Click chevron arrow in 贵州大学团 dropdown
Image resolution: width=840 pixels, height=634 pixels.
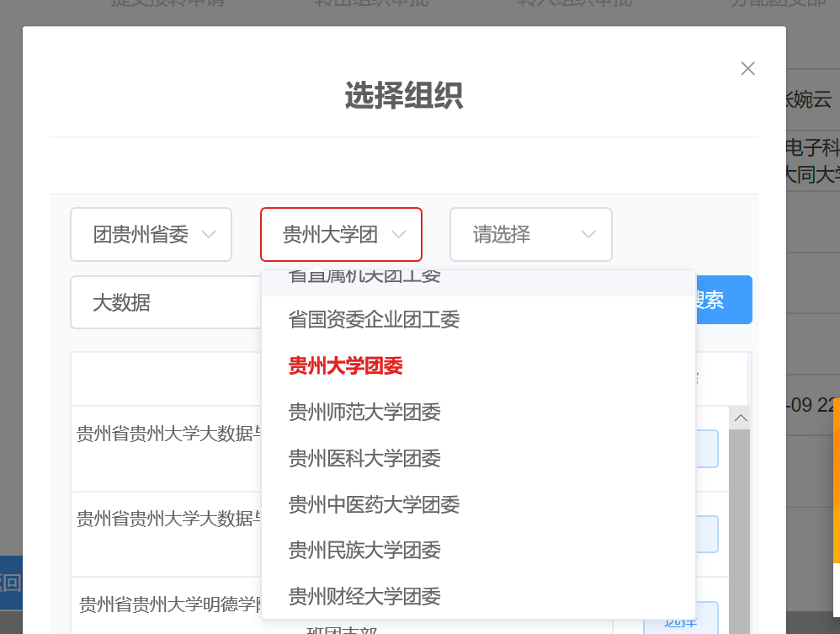pos(399,235)
